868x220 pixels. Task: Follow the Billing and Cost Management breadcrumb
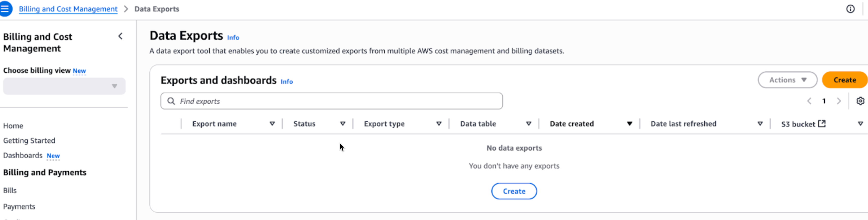pos(68,9)
